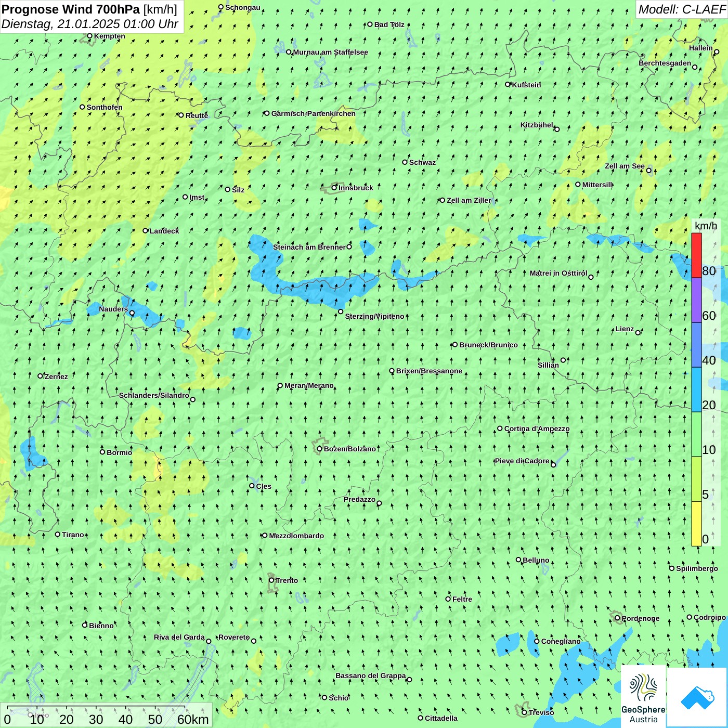Click the Sillian label

(x=548, y=365)
